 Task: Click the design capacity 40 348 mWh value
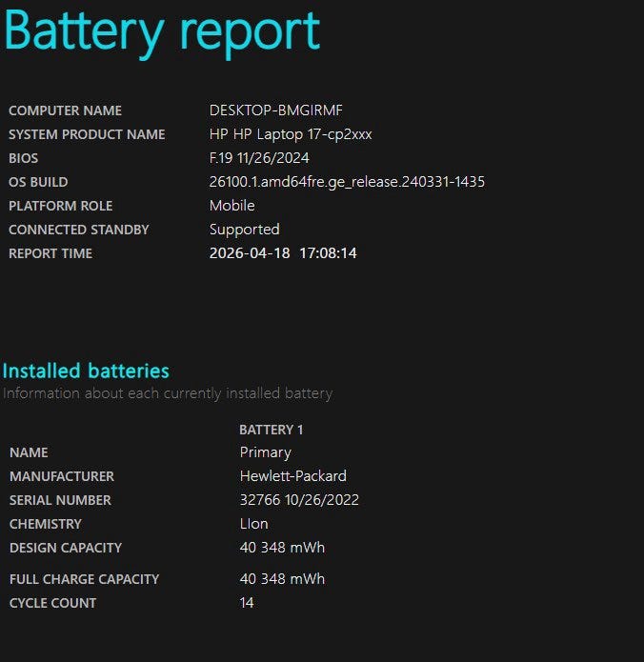(282, 548)
